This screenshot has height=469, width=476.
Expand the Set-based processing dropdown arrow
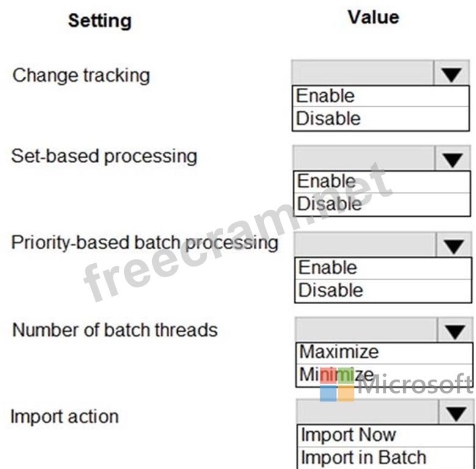coord(453,159)
